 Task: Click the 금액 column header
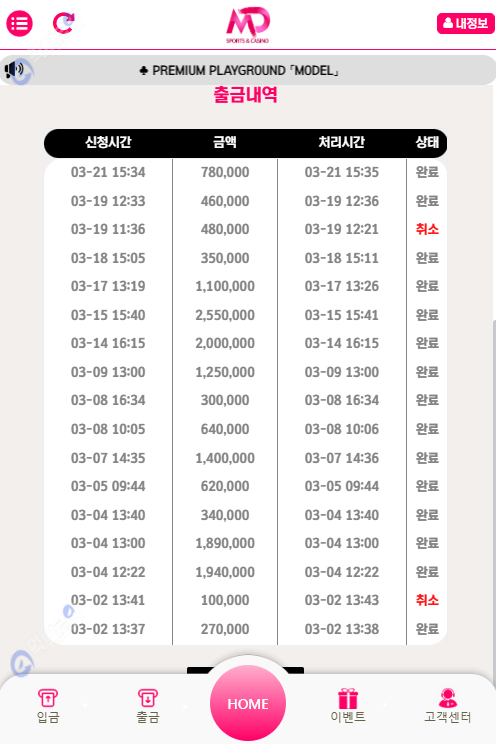[x=225, y=142]
